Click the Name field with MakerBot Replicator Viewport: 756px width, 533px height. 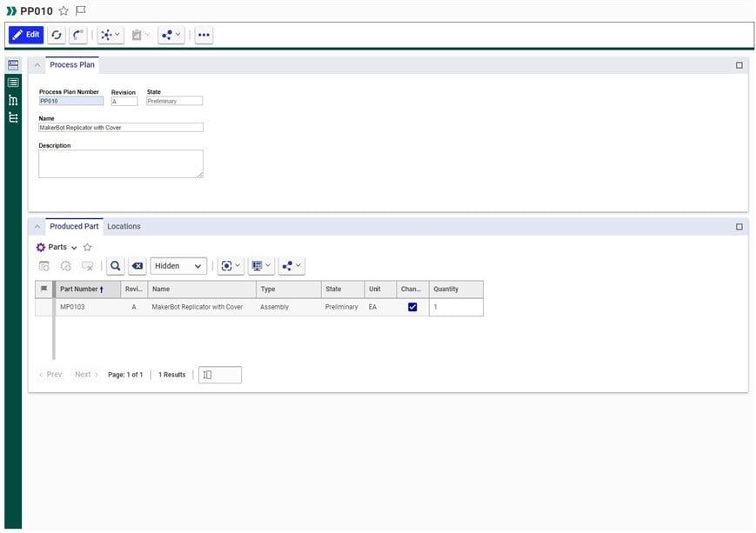click(x=121, y=128)
